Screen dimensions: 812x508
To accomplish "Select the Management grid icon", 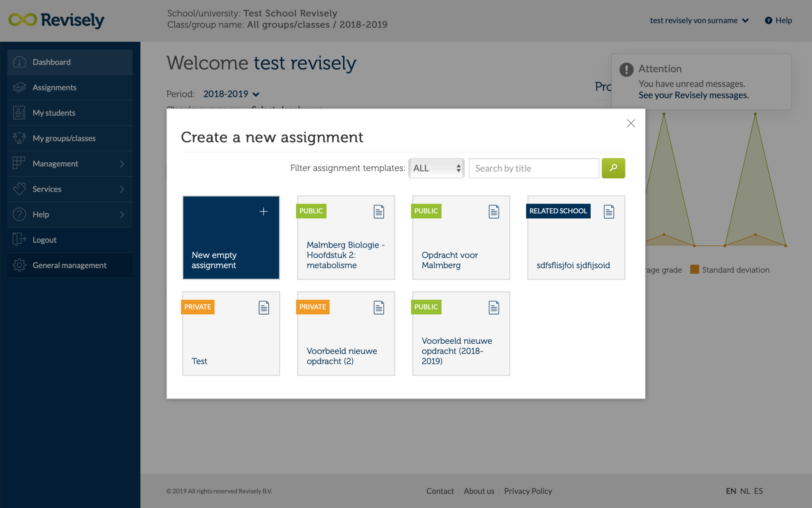I will coord(19,164).
